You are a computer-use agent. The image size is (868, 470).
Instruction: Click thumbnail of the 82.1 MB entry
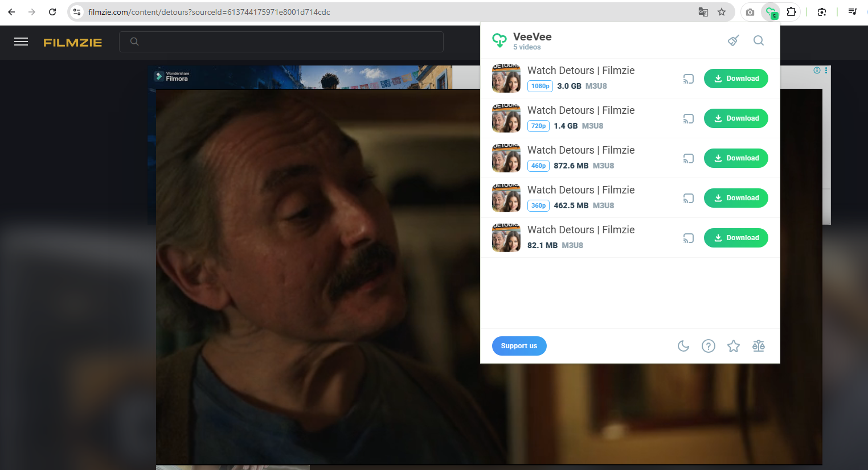pos(506,238)
